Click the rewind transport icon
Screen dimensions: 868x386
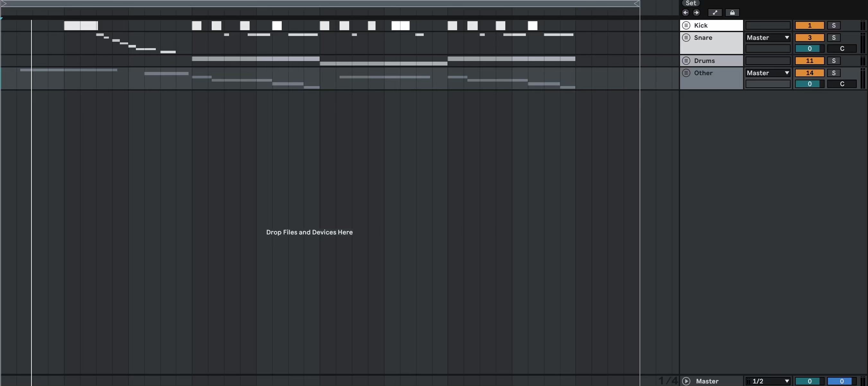(x=685, y=12)
